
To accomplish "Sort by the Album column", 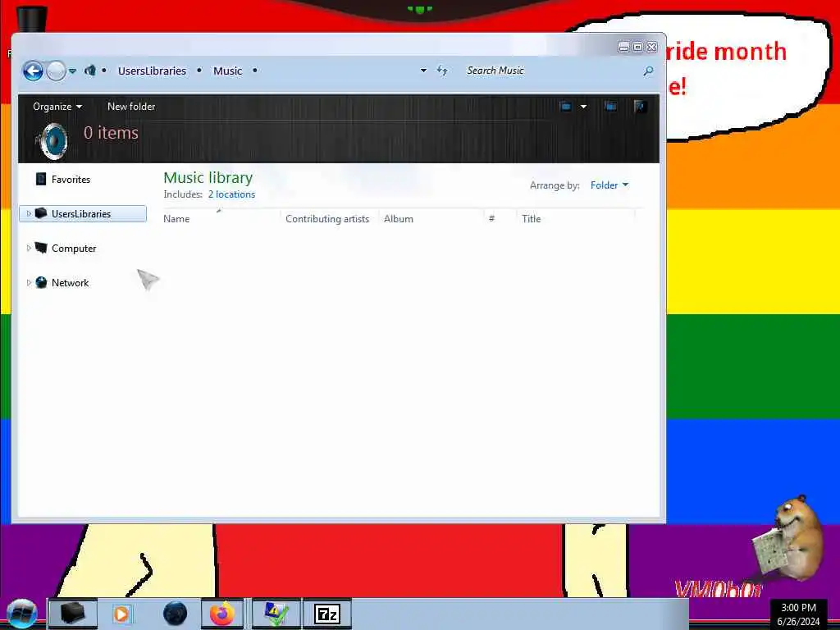I will pyautogui.click(x=431, y=218).
